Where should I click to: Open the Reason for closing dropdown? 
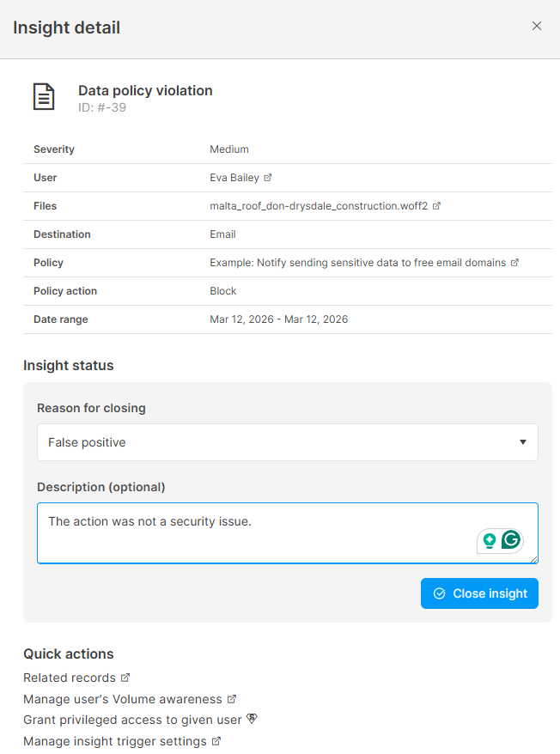(287, 442)
